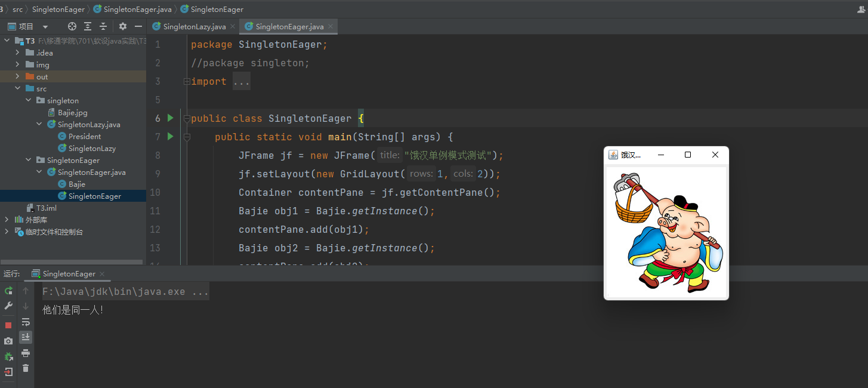Stop the running process with red square

click(8, 325)
